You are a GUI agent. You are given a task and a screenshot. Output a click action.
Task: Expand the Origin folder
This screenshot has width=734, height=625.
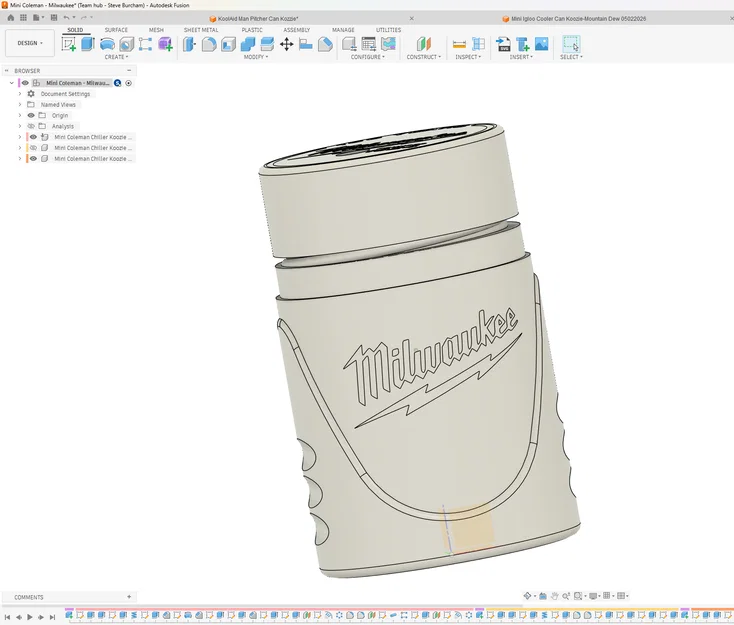coord(20,115)
